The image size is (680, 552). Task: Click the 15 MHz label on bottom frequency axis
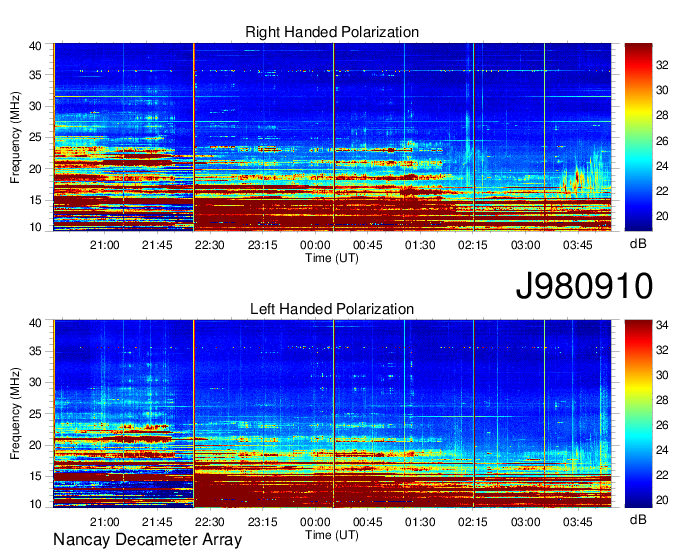tap(35, 477)
